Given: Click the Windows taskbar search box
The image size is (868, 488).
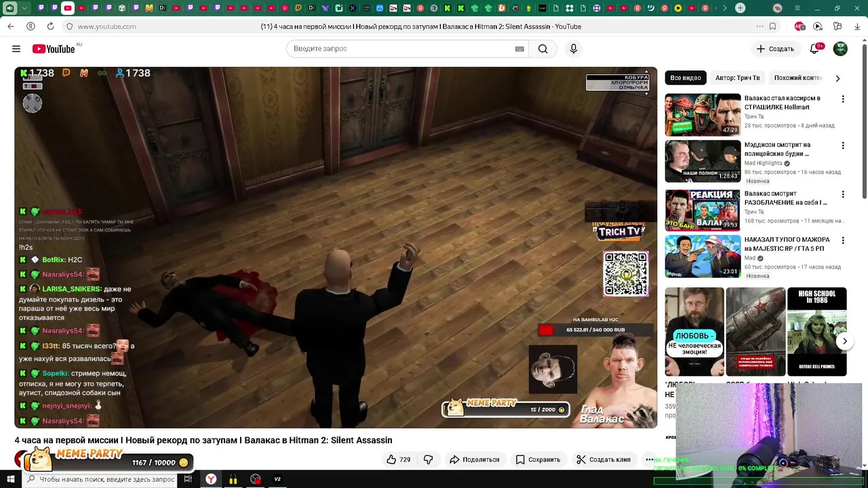Looking at the screenshot, I should (x=101, y=479).
